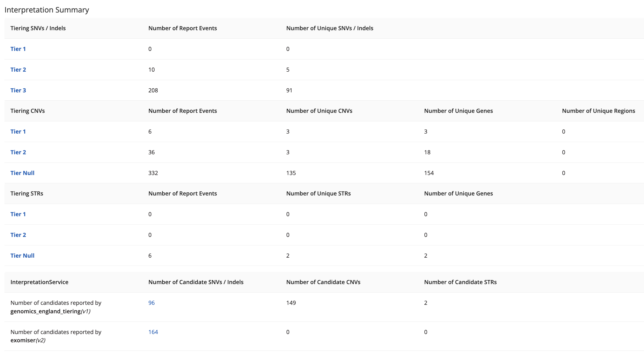
Task: Click the 164 exomiser candidates link
Action: tap(153, 332)
